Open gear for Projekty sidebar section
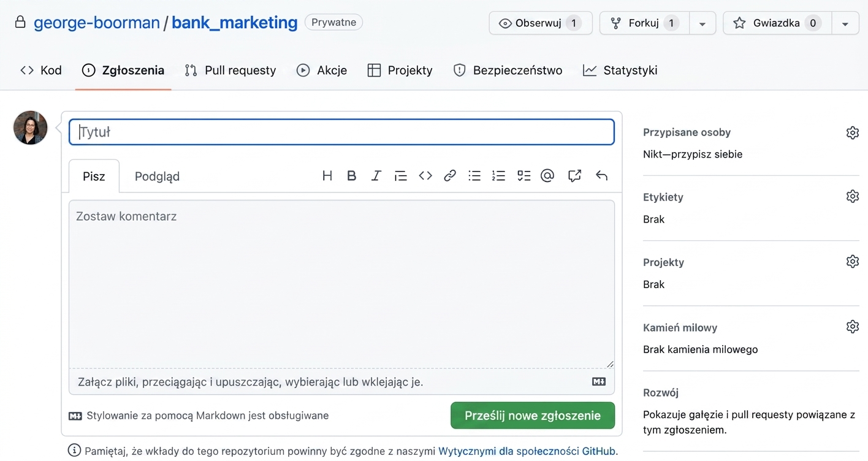868x461 pixels. click(x=852, y=261)
